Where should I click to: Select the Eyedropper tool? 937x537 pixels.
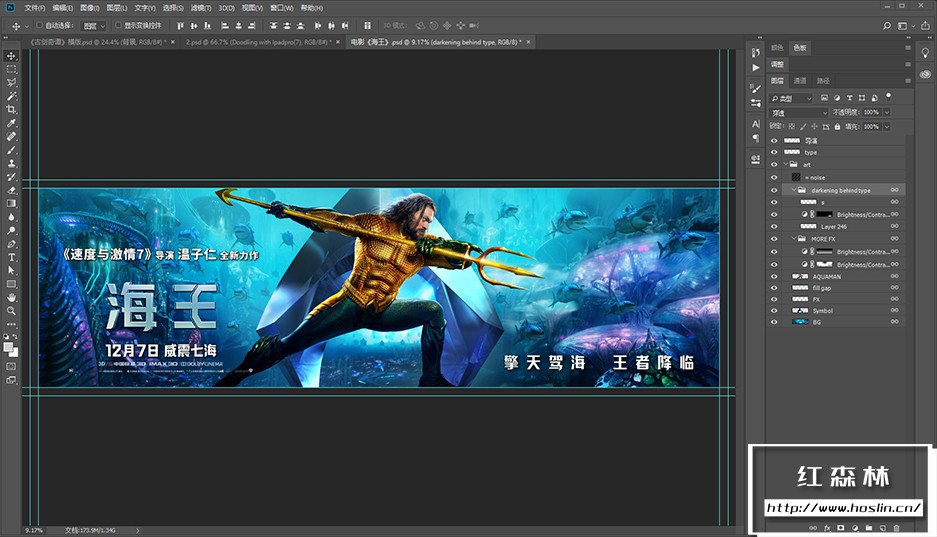coord(11,123)
